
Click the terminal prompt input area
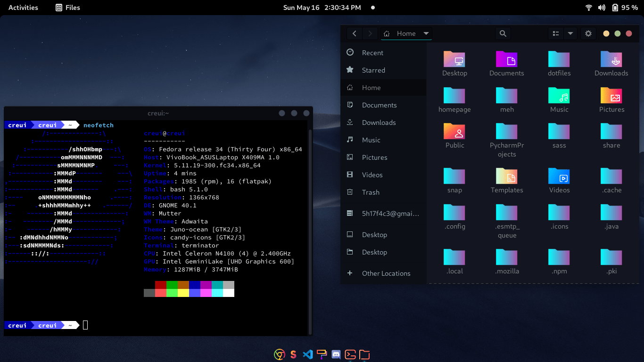coord(85,325)
